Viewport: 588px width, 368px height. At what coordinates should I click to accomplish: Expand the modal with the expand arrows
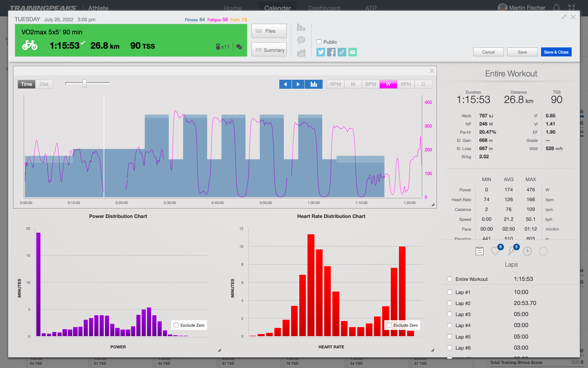[x=564, y=17]
